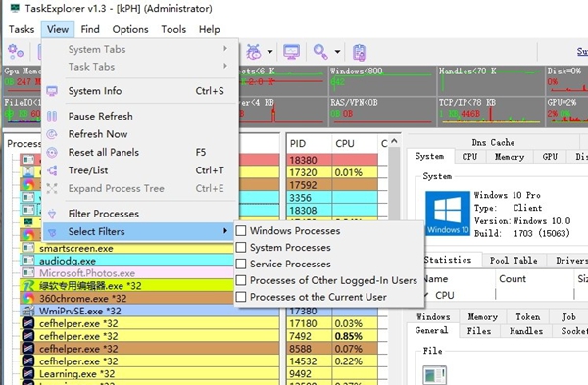
Task: Open the Dns Cache tab
Action: pos(493,142)
